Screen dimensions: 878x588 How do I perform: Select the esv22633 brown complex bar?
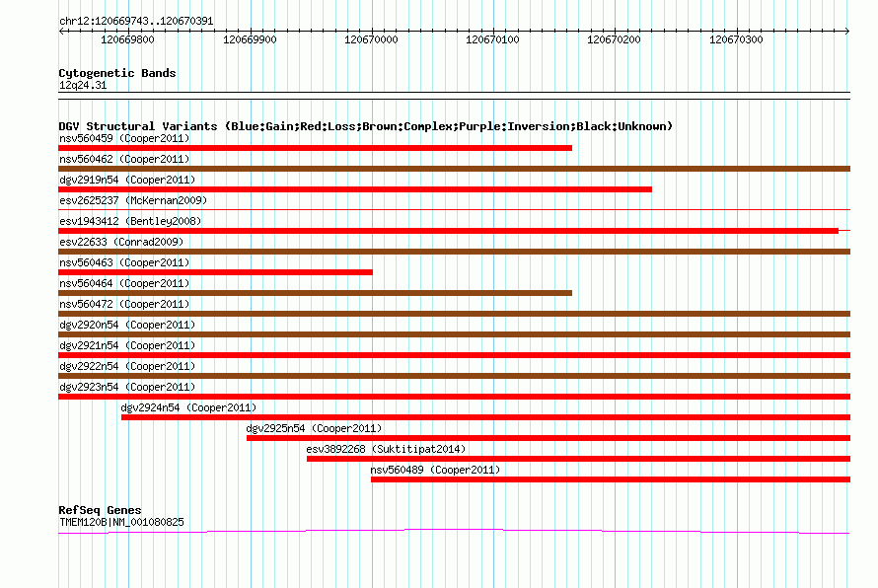[454, 252]
